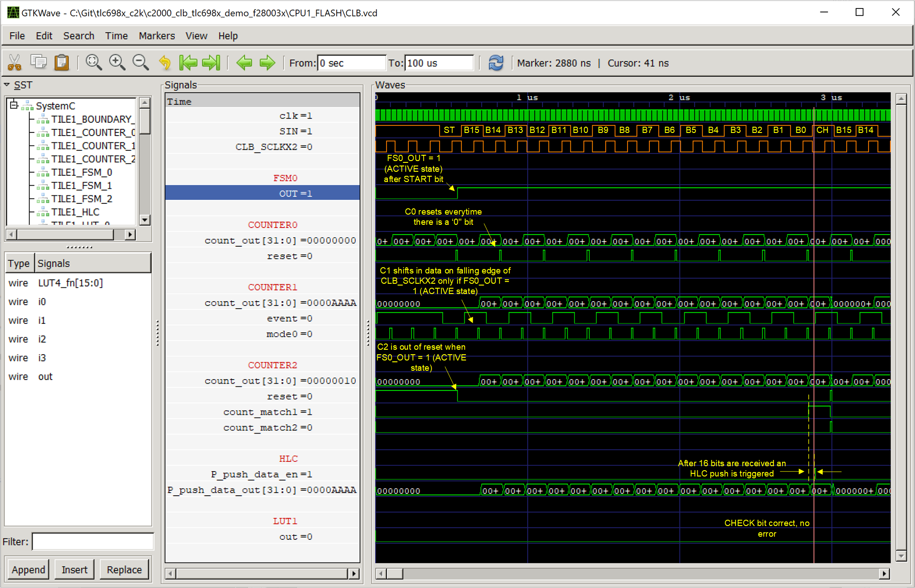Click the Paste clipboard icon
915x588 pixels.
point(62,62)
